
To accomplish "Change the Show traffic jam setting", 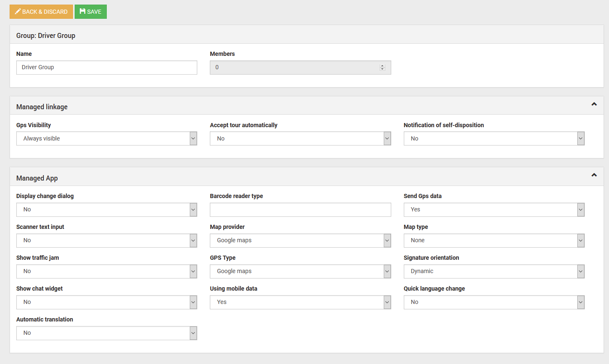I will 106,271.
